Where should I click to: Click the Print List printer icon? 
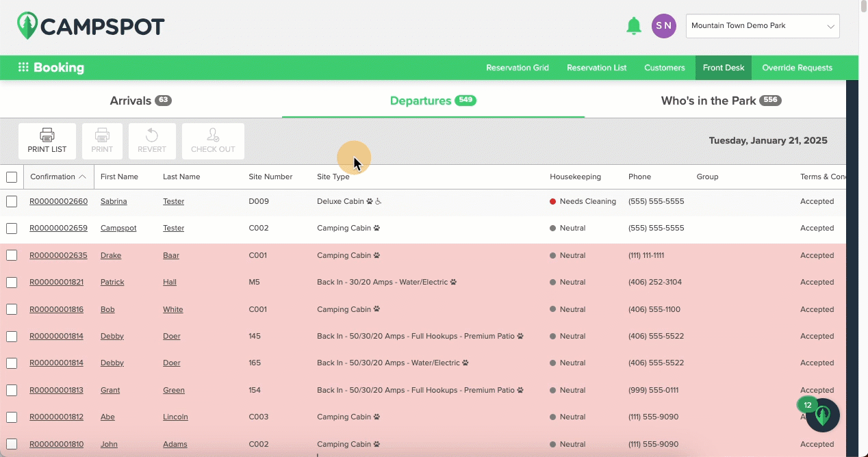coord(47,135)
